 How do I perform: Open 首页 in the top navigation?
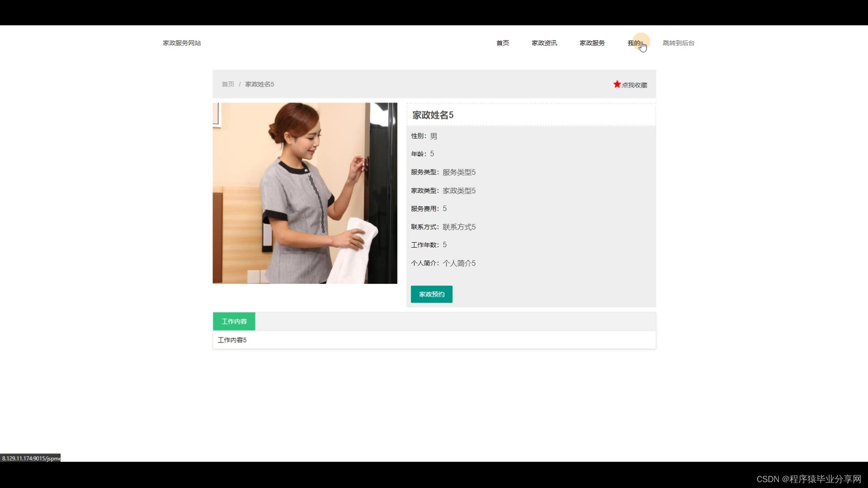[502, 43]
